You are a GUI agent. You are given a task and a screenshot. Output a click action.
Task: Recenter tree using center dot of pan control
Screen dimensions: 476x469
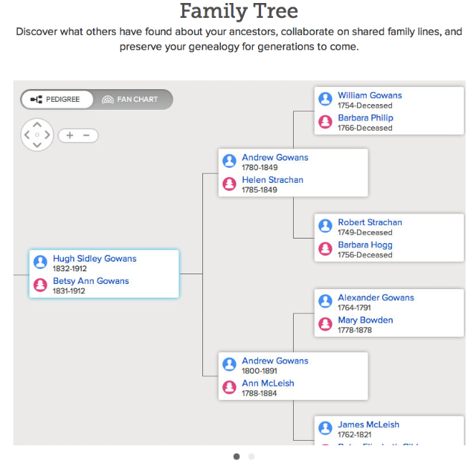(37, 135)
